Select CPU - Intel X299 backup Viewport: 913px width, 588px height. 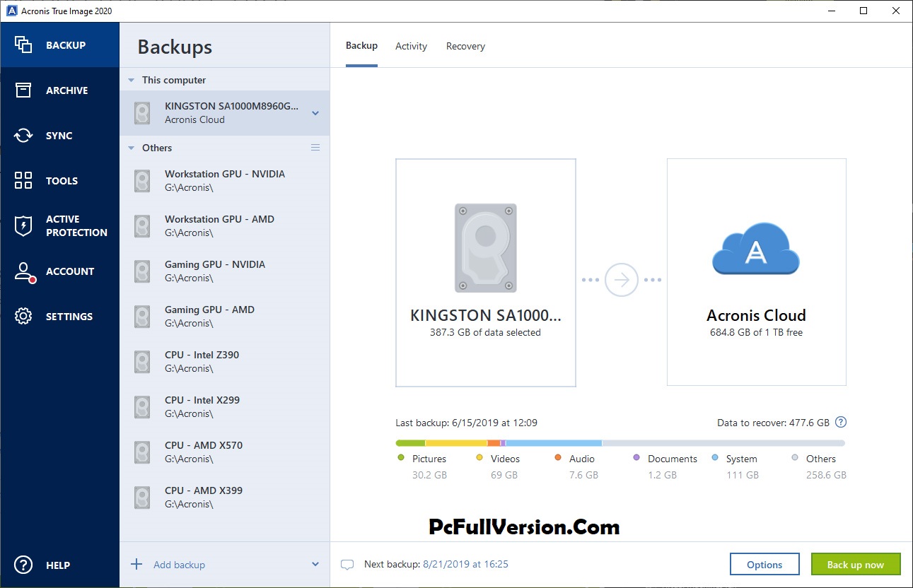point(224,407)
